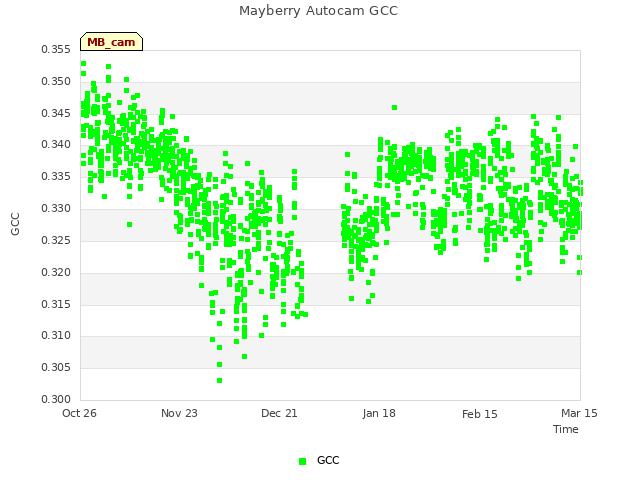Click the MB_cam label tag

[x=111, y=42]
